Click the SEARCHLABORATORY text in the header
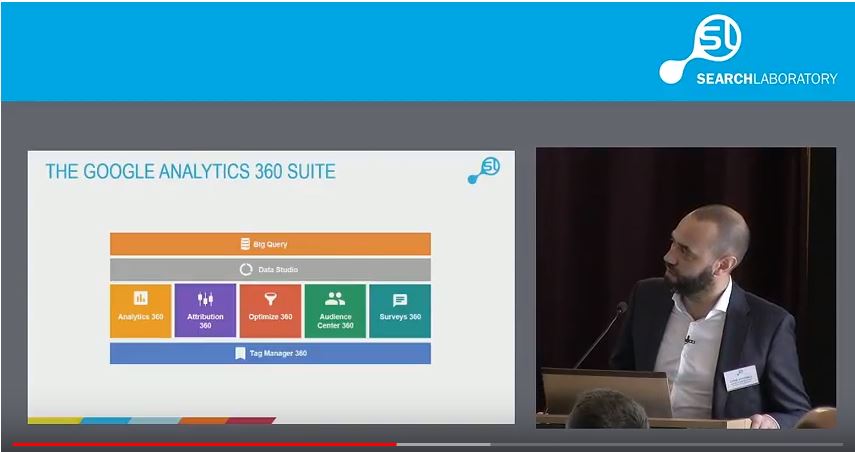Viewport: 855px width, 452px height. 767,79
